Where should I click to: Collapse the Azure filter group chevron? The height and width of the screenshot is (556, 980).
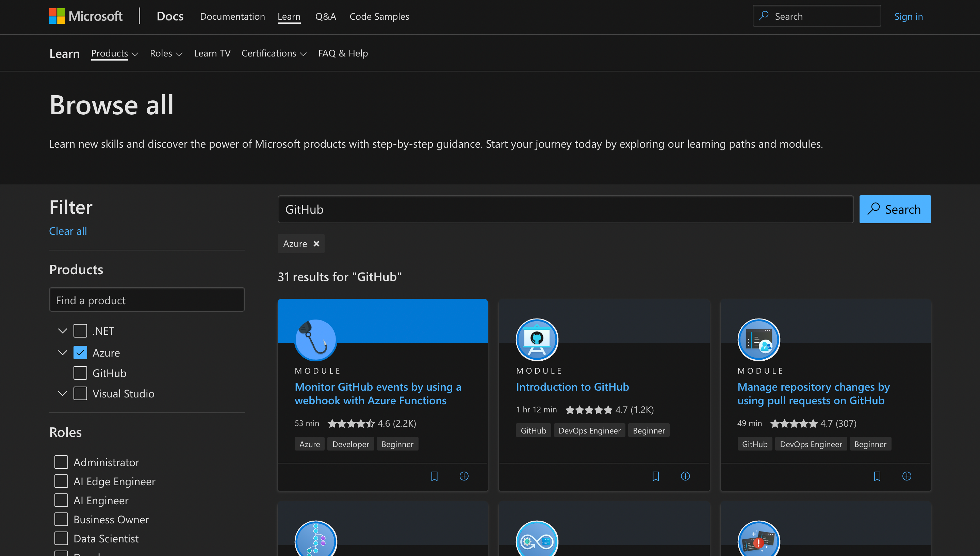point(62,353)
